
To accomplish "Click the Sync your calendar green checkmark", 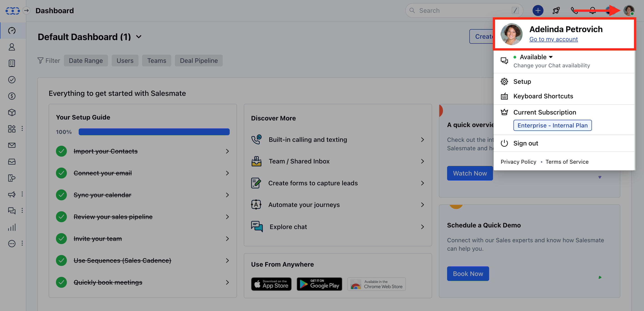I will (x=61, y=195).
